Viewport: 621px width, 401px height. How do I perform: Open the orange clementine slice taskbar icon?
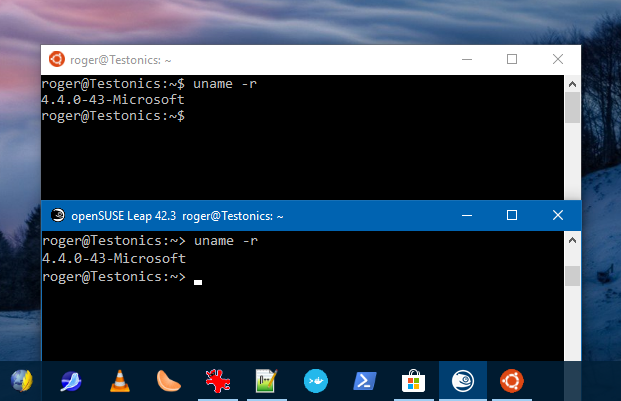coord(169,381)
